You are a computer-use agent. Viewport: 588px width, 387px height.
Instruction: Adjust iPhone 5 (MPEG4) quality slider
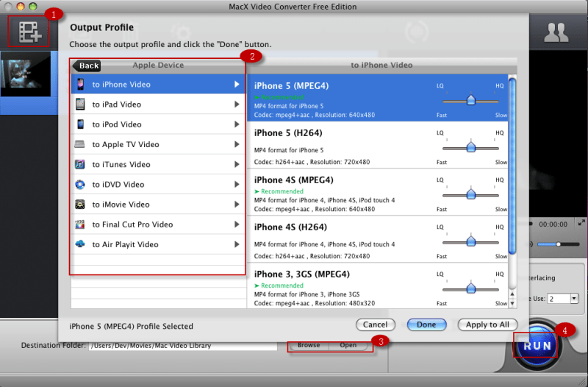point(470,101)
